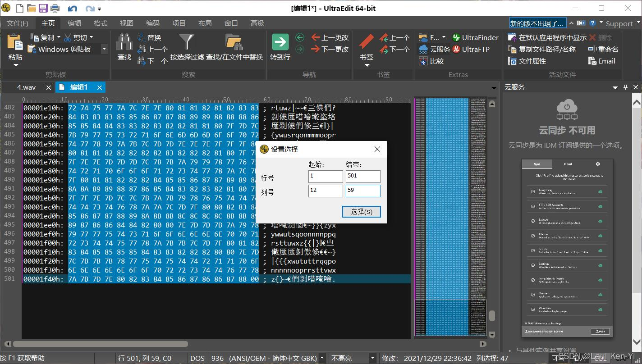The width and height of the screenshot is (642, 364).
Task: Open encoding dropdown (936 ANSI/OEM GBK) in status bar
Action: [322, 358]
